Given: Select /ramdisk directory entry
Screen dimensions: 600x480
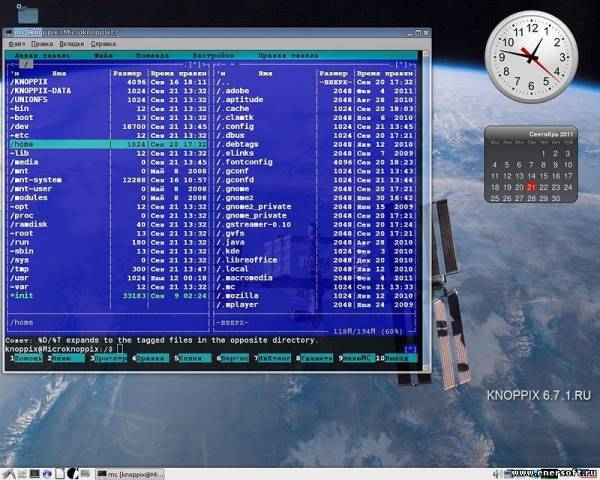Looking at the screenshot, I should [x=108, y=224].
